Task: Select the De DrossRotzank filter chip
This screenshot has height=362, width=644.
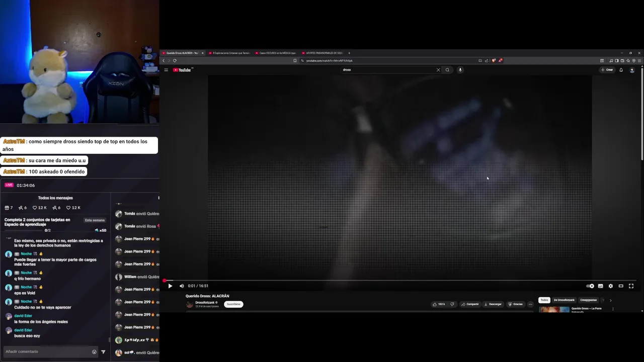Action: [564, 300]
